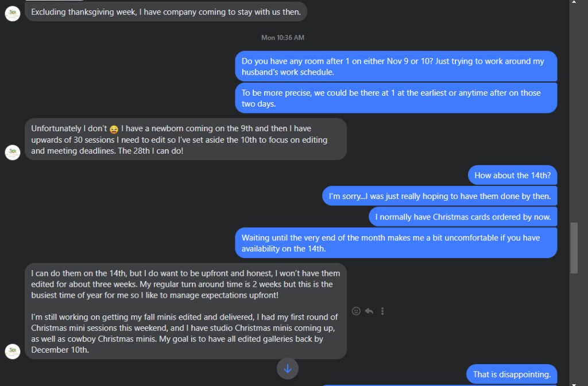Select the "To be more precise" message bubble
This screenshot has height=386, width=588.
[x=396, y=98]
